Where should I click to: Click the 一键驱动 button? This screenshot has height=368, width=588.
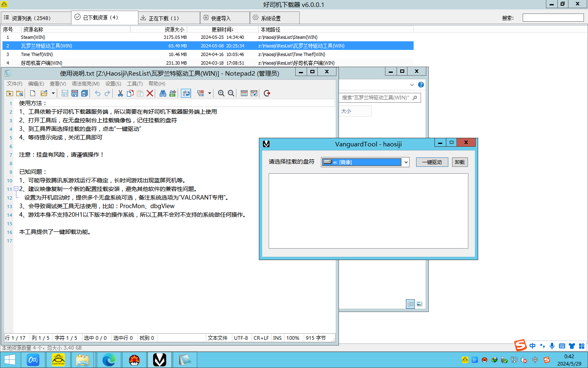432,162
